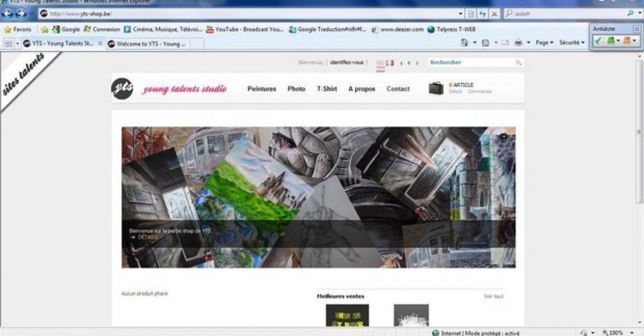644x336 pixels.
Task: Click the shopping bag cart icon
Action: click(436, 88)
